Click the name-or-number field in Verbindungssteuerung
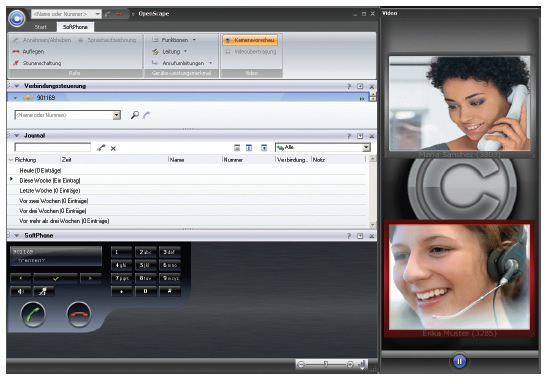This screenshot has width=546, height=384. point(64,115)
